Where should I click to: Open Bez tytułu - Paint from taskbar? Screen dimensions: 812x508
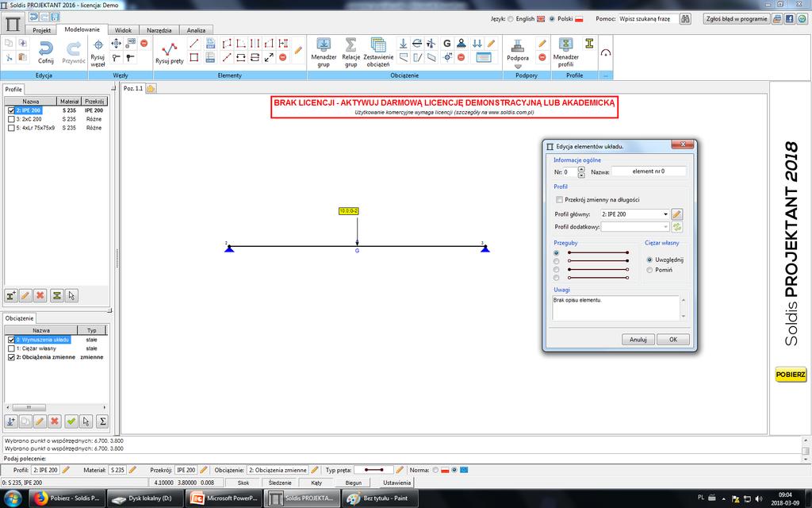[379, 498]
